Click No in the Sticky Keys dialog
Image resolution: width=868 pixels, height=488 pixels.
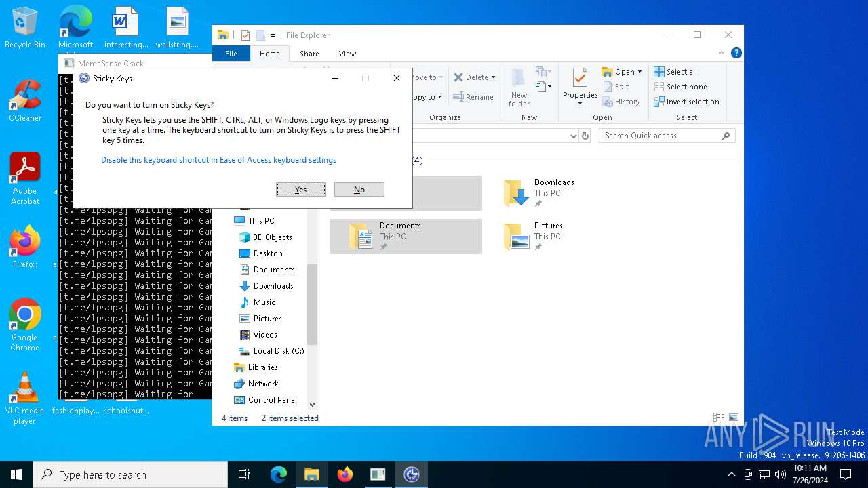(x=359, y=190)
